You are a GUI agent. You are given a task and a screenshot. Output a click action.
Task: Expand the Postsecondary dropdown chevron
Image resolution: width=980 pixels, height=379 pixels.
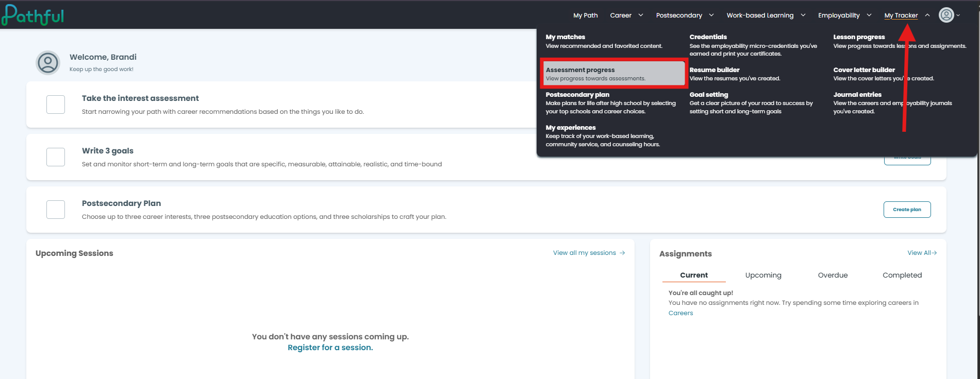pyautogui.click(x=711, y=15)
